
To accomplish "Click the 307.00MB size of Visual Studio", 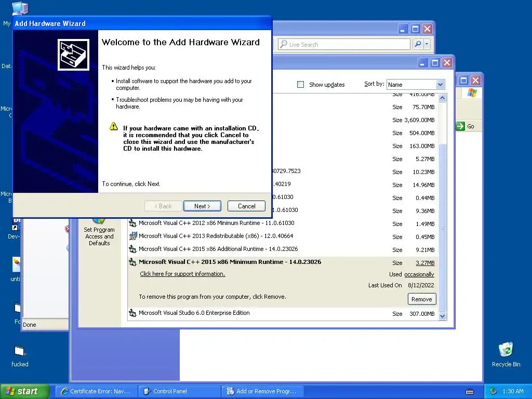I will coord(422,314).
